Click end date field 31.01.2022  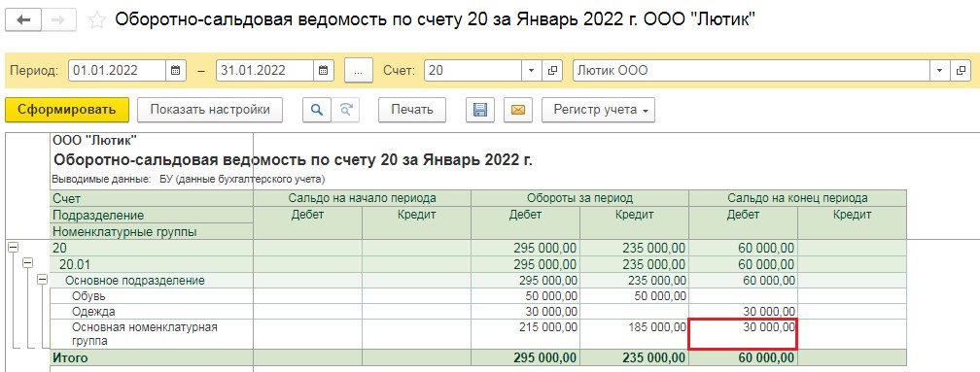(x=264, y=71)
